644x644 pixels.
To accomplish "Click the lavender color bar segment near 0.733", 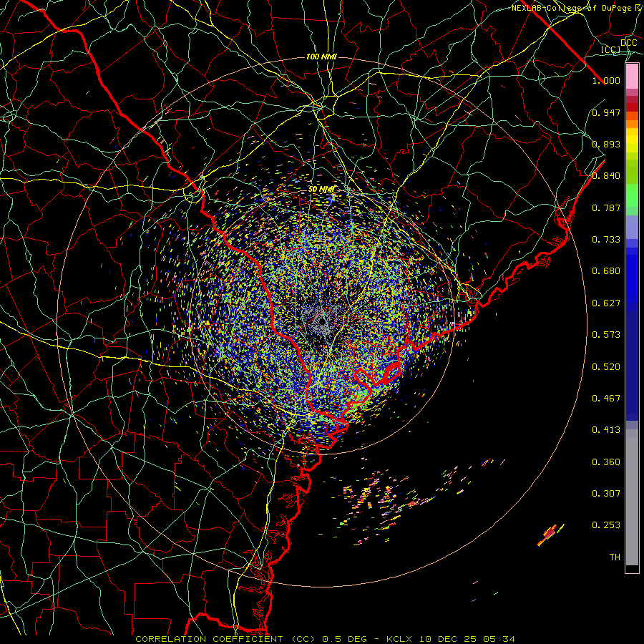I will [x=632, y=227].
